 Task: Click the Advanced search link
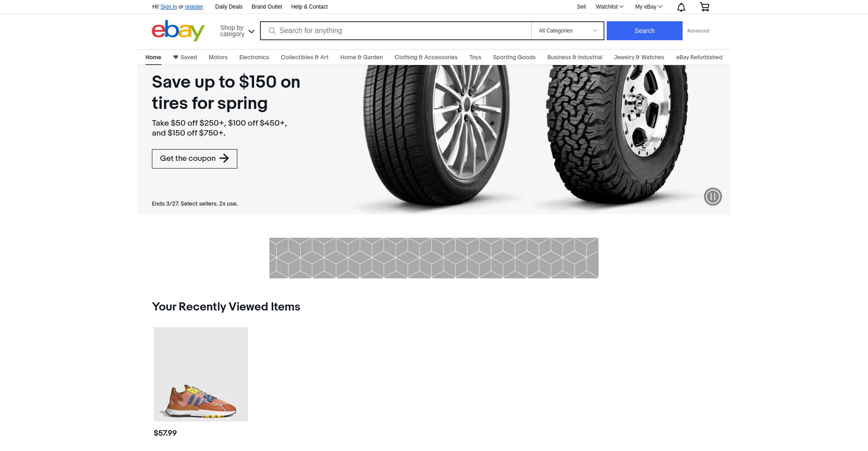tap(698, 31)
